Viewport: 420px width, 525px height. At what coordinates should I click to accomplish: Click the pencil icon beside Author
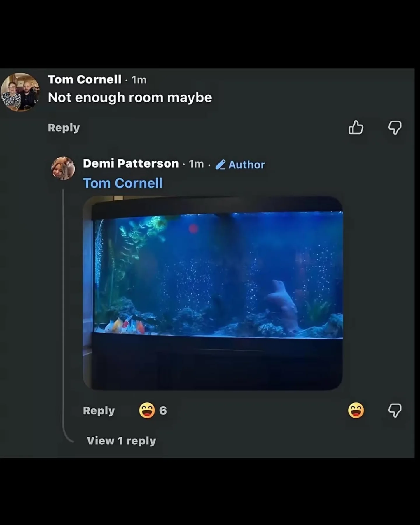220,165
